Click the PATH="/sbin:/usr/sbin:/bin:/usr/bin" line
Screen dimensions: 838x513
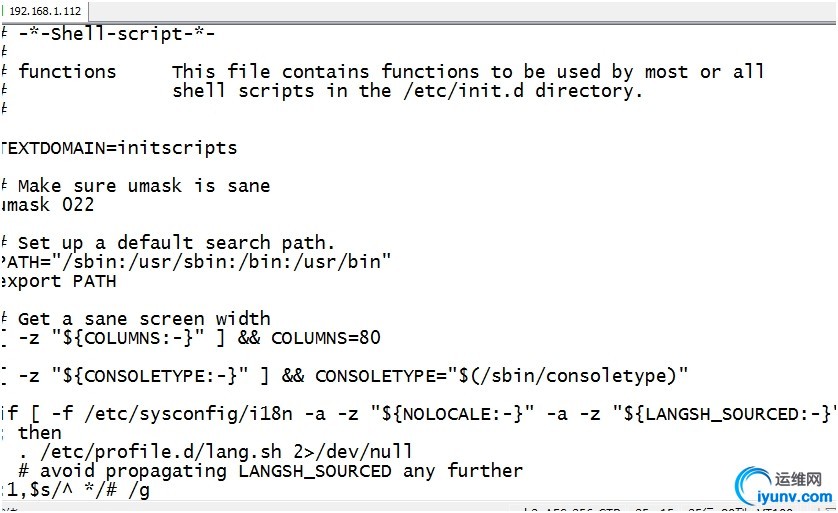coord(197,262)
